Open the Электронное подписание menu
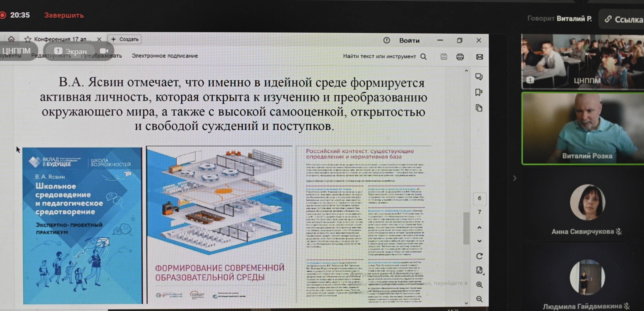This screenshot has width=644, height=311. [x=165, y=56]
